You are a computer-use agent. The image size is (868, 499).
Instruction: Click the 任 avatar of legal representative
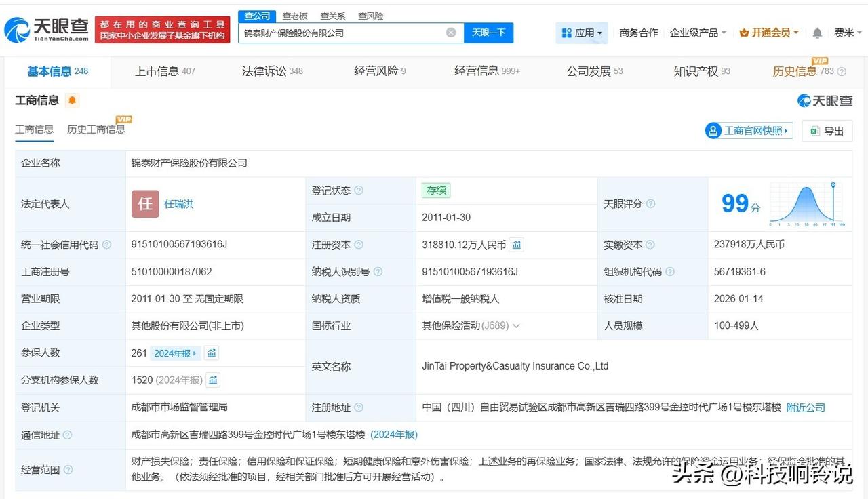click(x=145, y=204)
